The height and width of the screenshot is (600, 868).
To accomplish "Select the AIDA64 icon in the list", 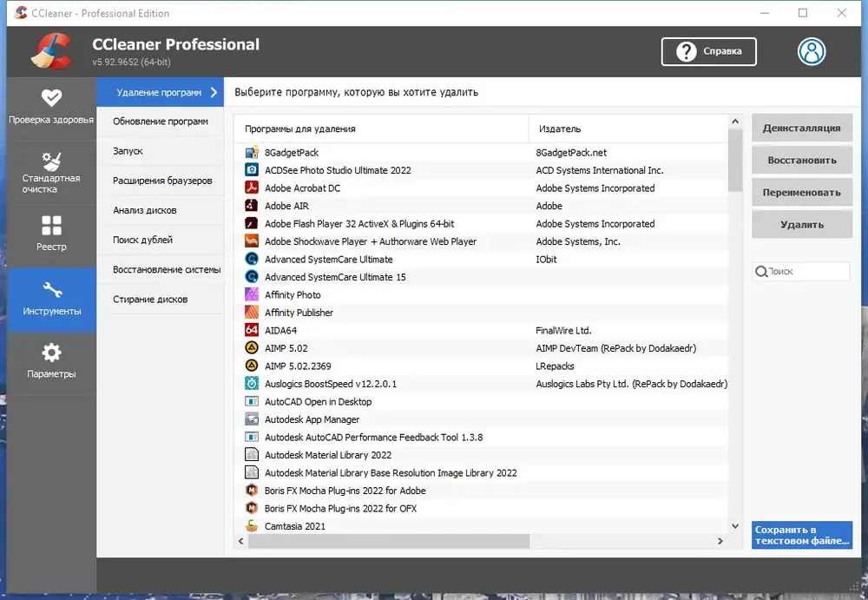I will click(x=252, y=330).
